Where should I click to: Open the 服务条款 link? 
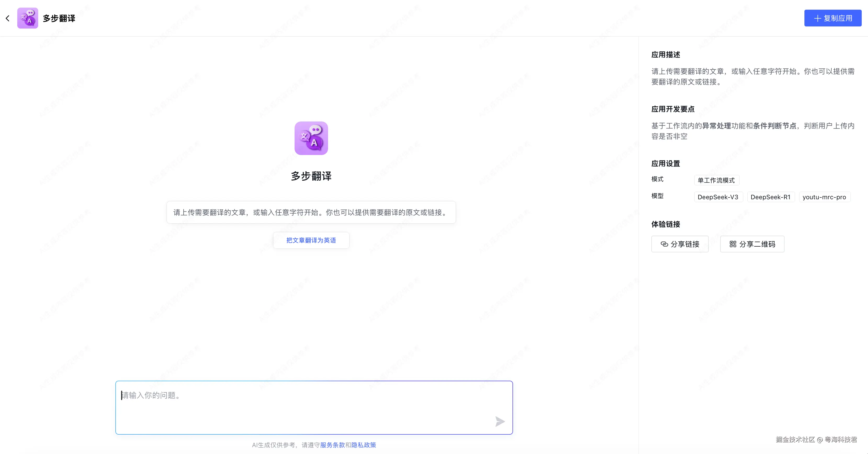click(x=332, y=445)
